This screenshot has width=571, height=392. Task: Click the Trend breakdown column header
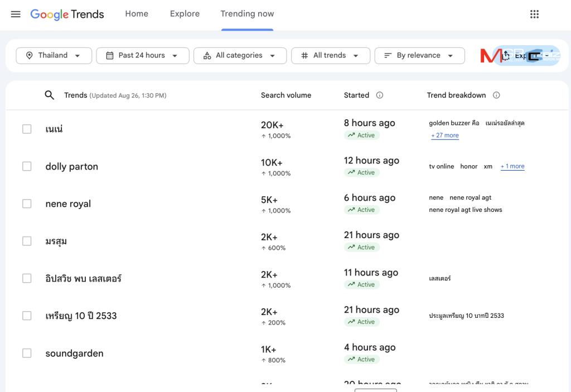pos(456,95)
